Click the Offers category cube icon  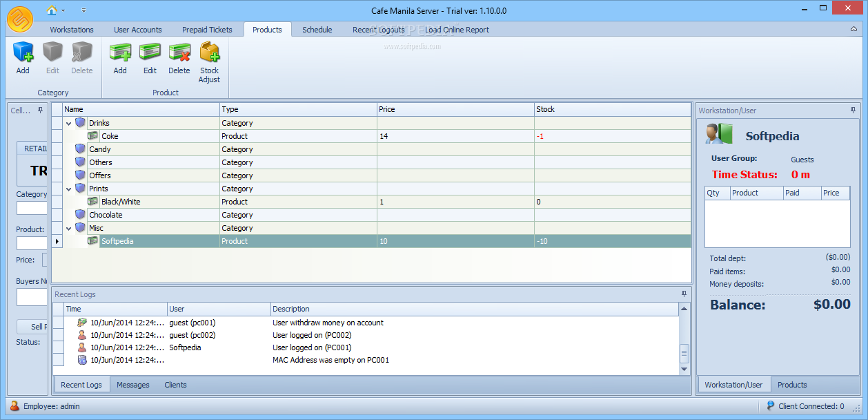[x=81, y=175]
